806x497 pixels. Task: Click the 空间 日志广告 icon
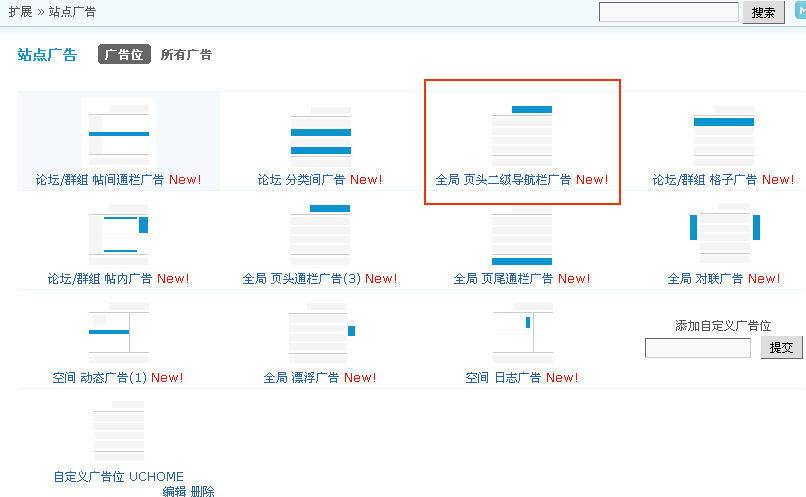pyautogui.click(x=522, y=335)
